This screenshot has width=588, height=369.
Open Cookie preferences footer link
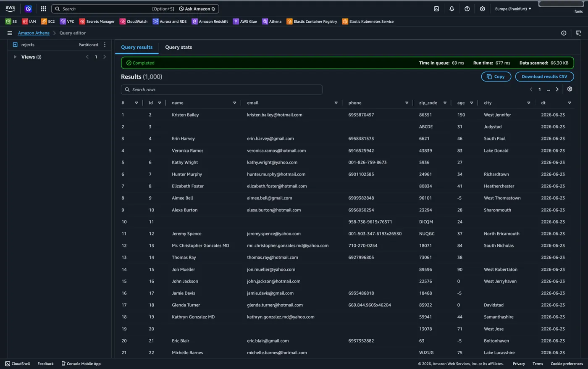pyautogui.click(x=567, y=364)
